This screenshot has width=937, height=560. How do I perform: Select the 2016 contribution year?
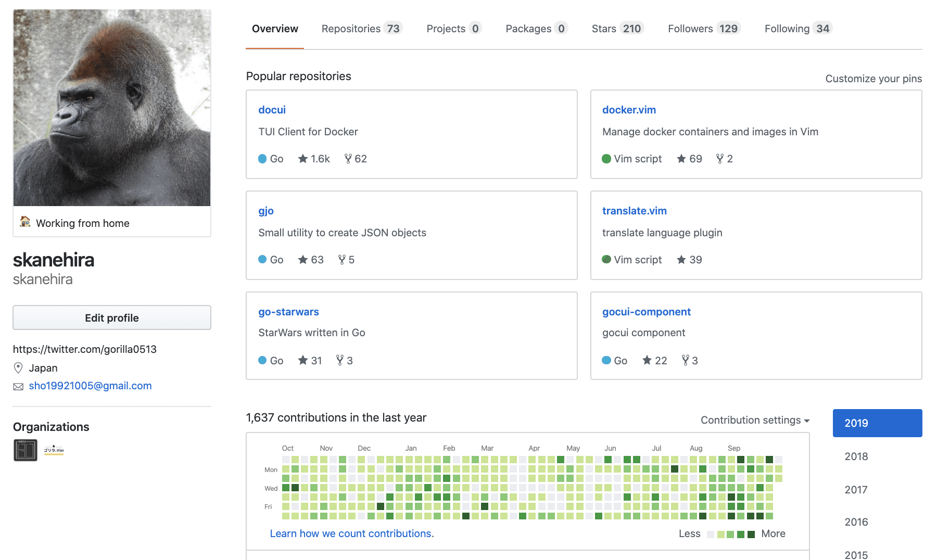click(x=856, y=522)
